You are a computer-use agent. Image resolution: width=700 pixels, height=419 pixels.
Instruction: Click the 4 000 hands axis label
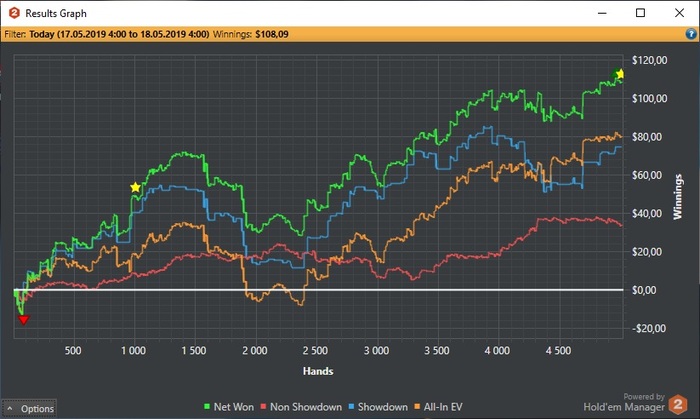point(497,351)
